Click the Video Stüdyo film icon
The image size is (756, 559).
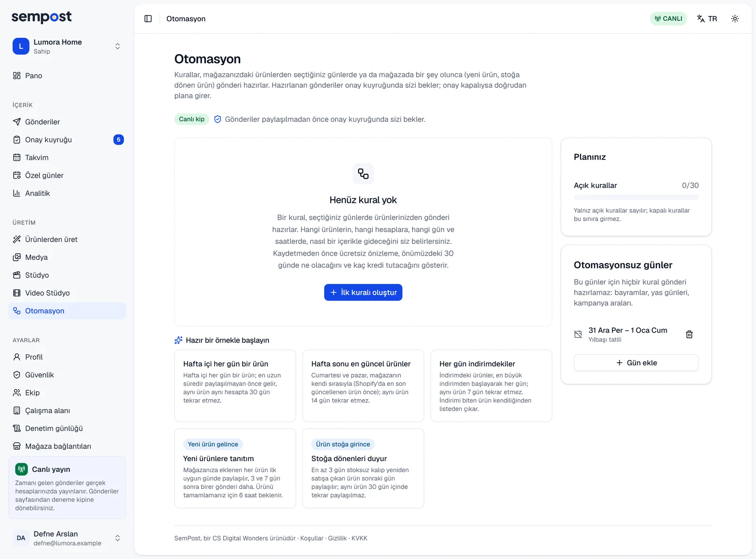pos(17,293)
